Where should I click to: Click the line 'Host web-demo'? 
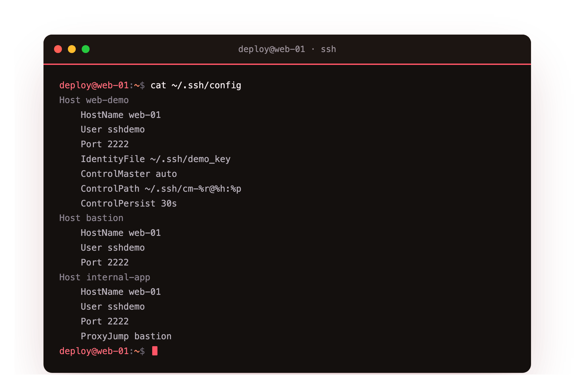94,100
